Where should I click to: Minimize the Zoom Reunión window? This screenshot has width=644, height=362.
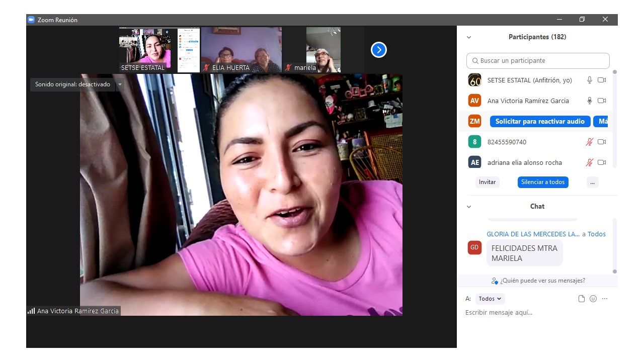(x=559, y=20)
